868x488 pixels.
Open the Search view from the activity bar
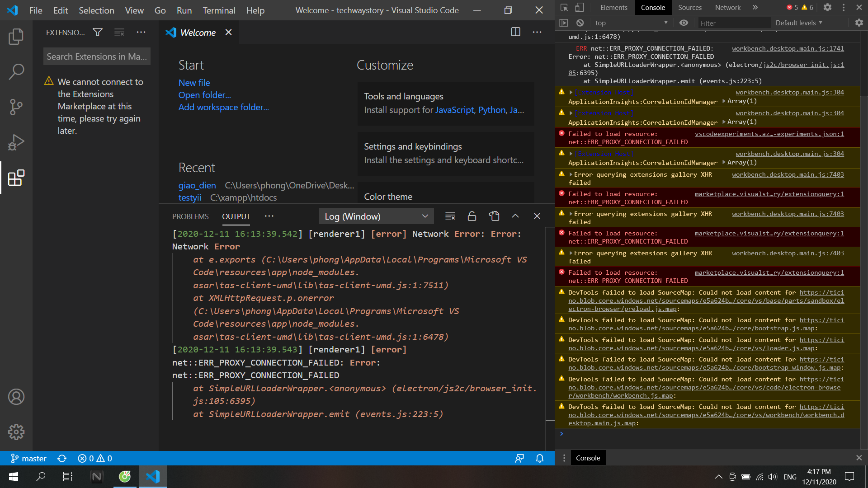click(16, 71)
